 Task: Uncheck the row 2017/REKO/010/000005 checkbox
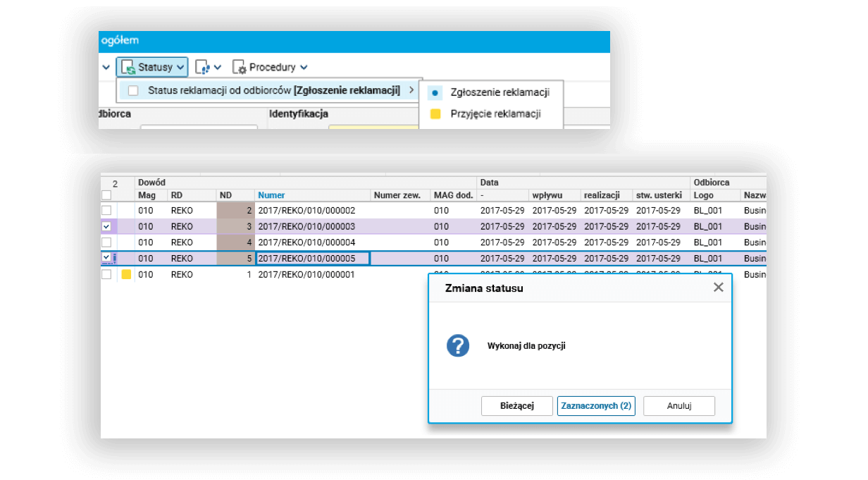click(106, 258)
